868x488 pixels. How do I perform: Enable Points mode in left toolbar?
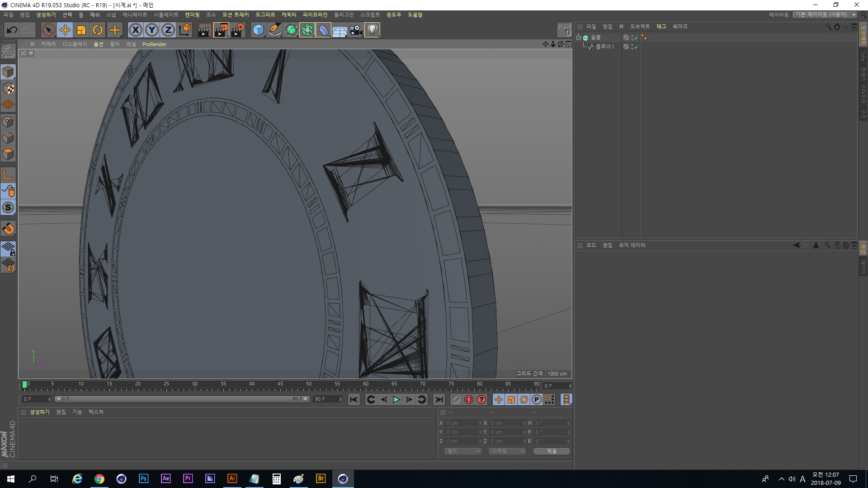[x=8, y=122]
